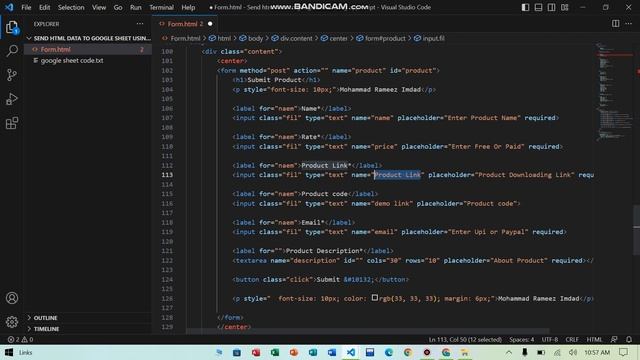
Task: Open the Terminal menu
Action: pyautogui.click(x=161, y=7)
